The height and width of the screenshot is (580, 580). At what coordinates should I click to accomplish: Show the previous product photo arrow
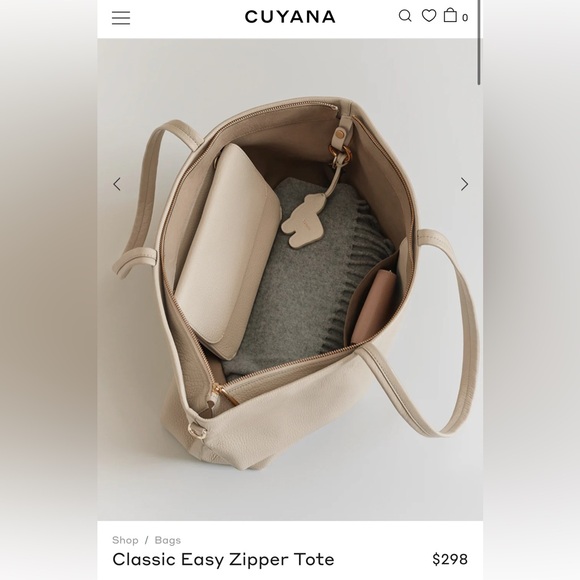pos(117,184)
